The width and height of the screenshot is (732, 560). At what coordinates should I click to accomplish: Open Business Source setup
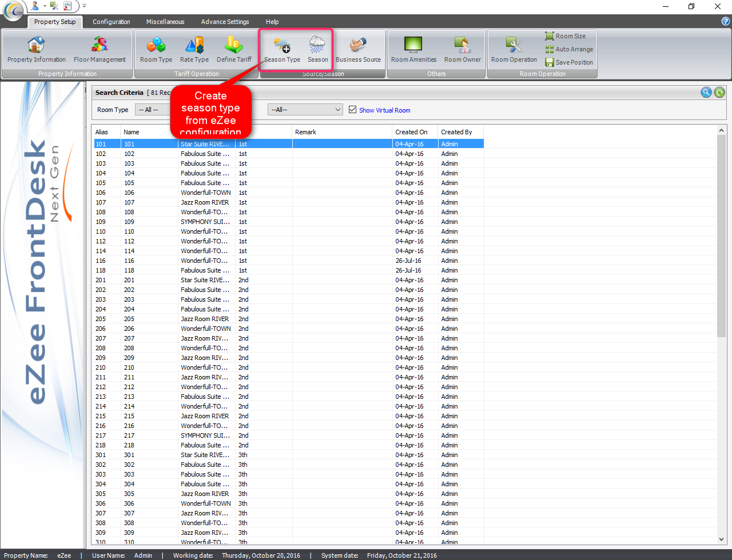point(358,50)
